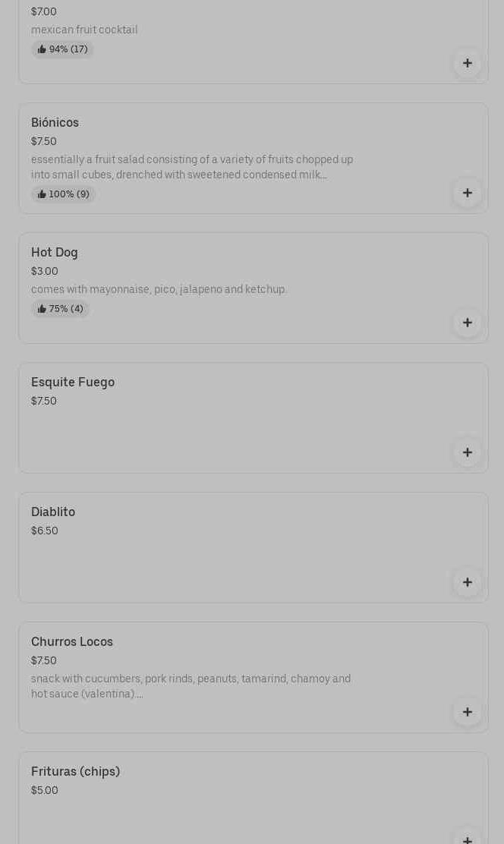
Task: Open the Diablito item details
Action: (253, 548)
